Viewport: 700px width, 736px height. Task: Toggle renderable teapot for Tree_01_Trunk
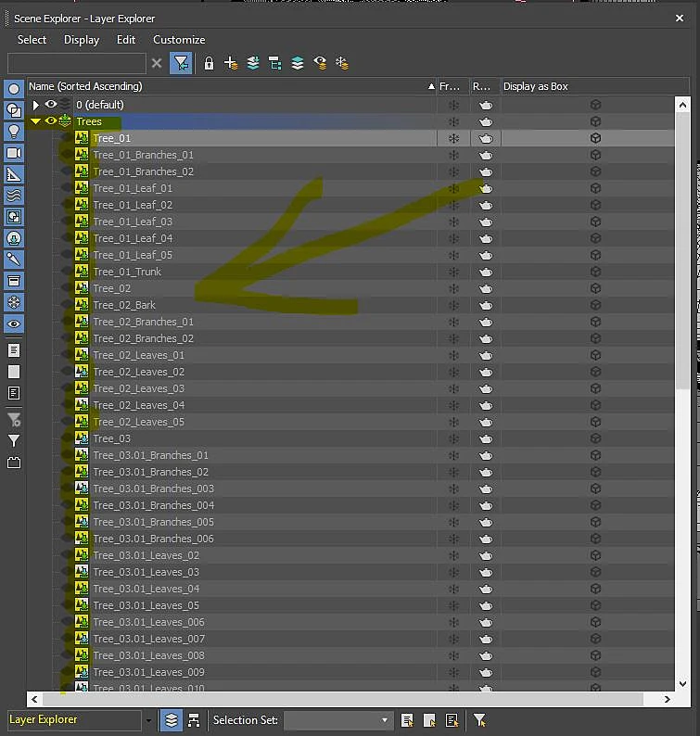pos(486,272)
